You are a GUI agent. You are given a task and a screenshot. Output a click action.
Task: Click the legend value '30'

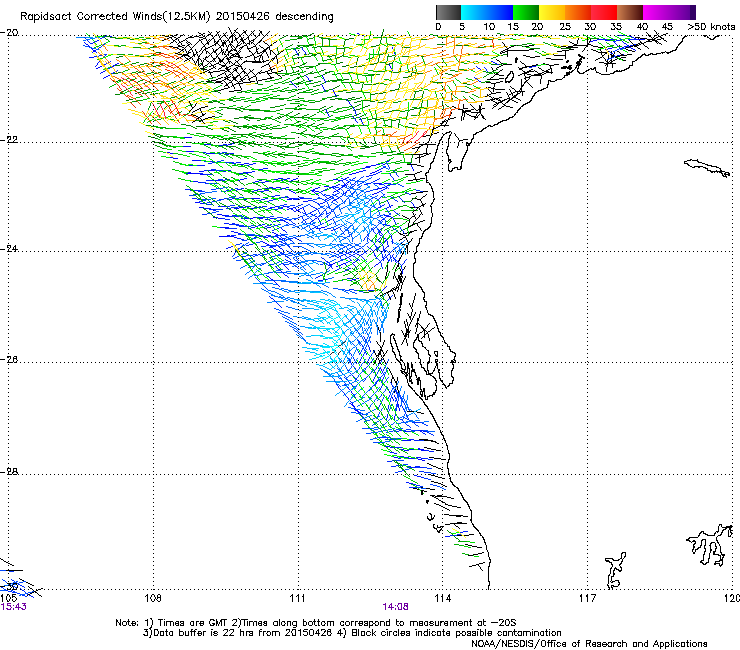pos(590,26)
